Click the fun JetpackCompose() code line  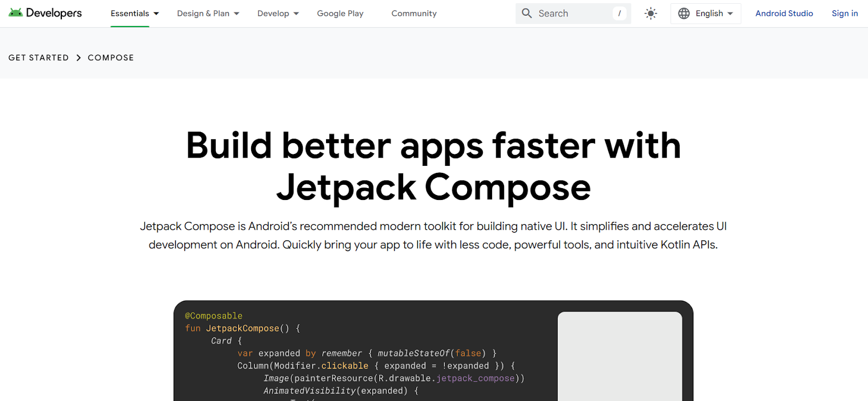[242, 328]
